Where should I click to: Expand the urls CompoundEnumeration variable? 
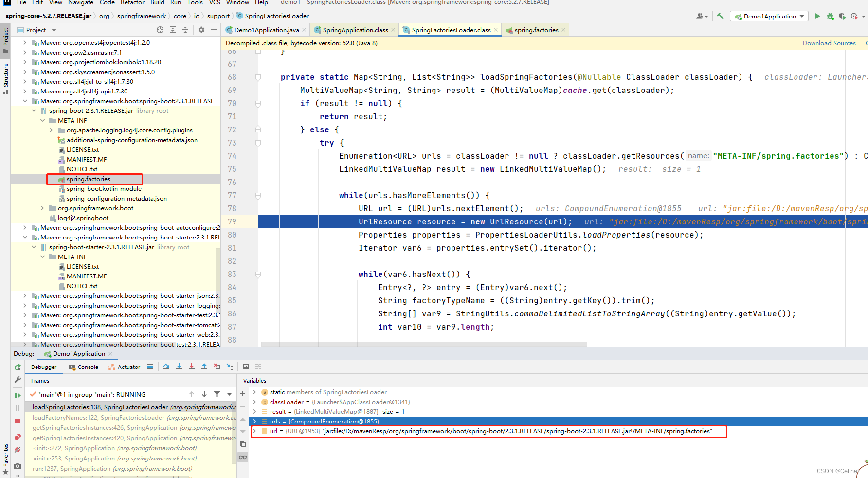click(255, 422)
